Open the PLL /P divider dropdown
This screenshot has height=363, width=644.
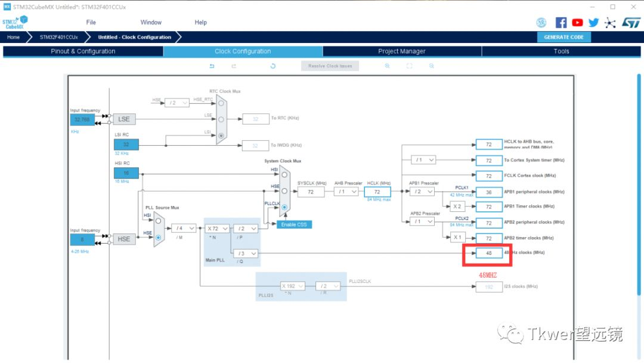point(246,229)
